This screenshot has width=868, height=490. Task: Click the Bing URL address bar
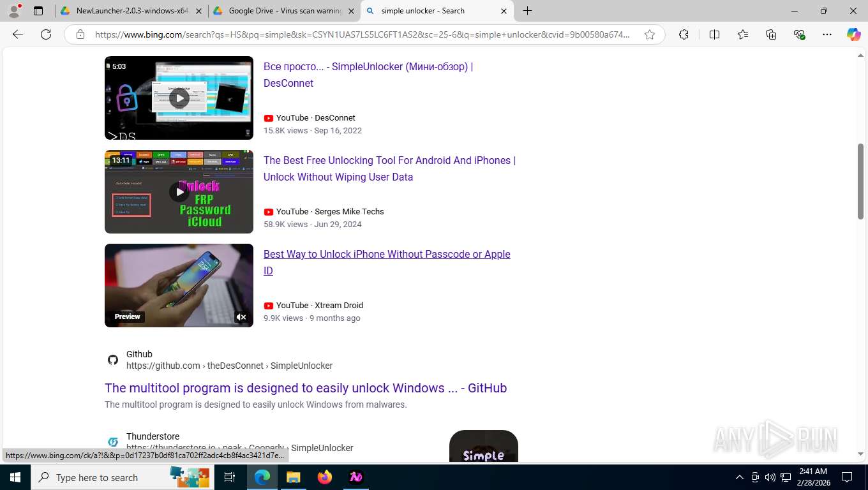(x=362, y=34)
